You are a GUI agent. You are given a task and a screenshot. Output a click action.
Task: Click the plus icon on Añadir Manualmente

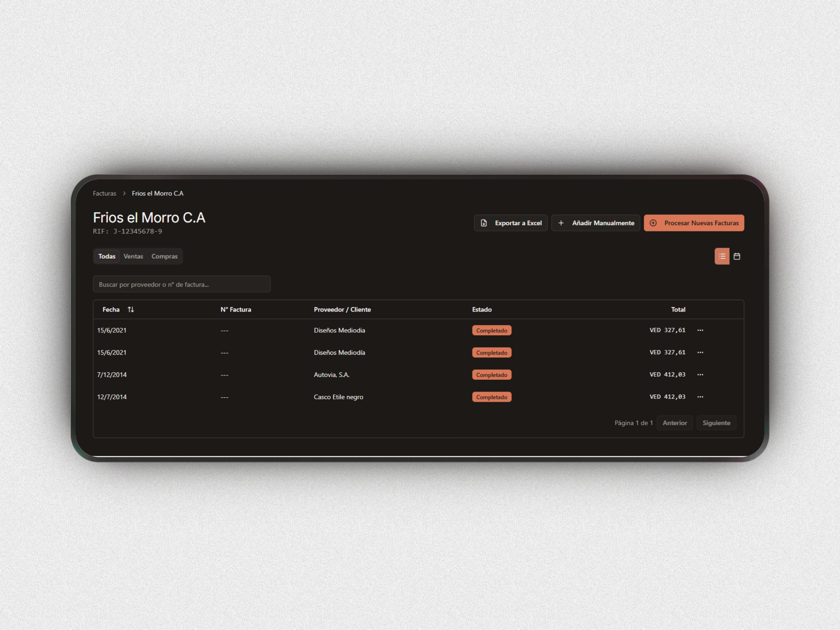561,223
